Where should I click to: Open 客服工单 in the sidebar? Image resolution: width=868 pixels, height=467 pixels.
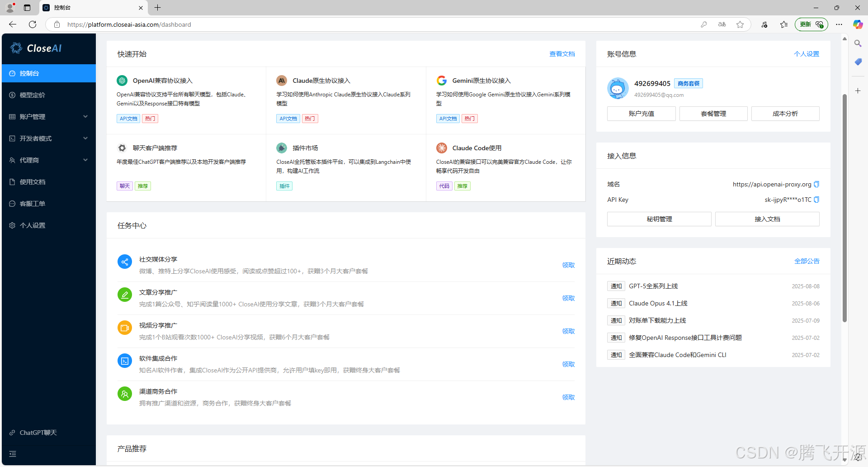coord(49,204)
